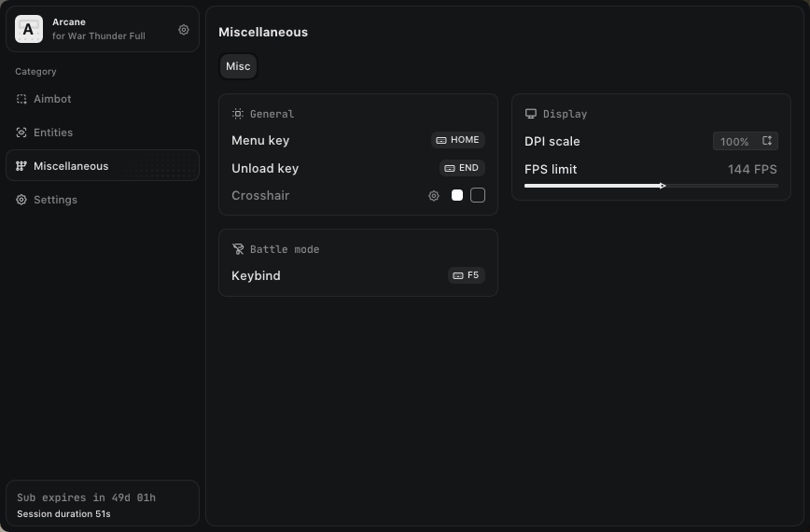Open Crosshair options via its gear icon

[x=434, y=196]
